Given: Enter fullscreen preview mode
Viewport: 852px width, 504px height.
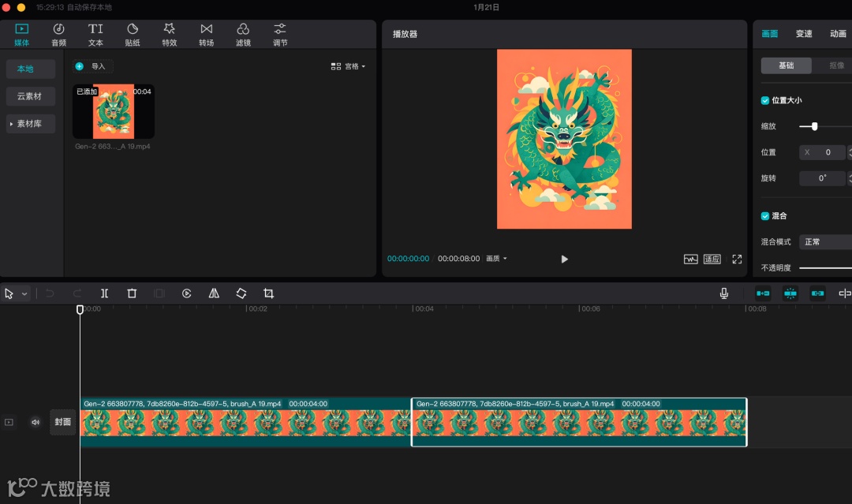Looking at the screenshot, I should [737, 259].
